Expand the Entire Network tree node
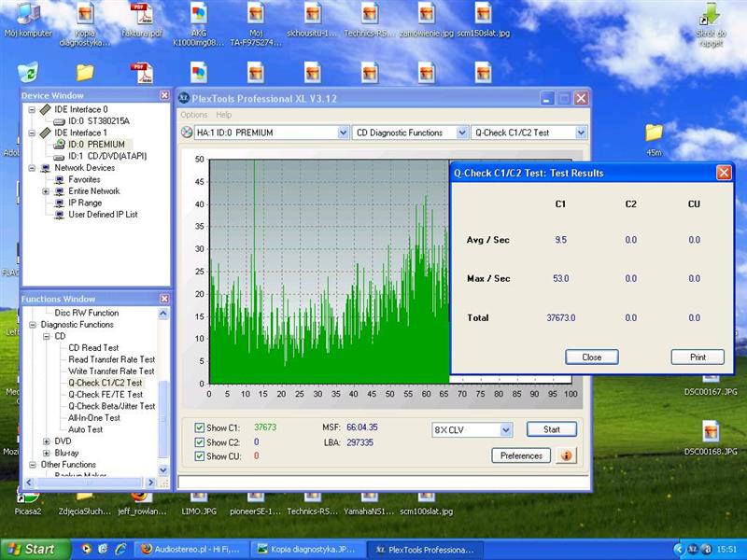747x560 pixels. pyautogui.click(x=46, y=191)
